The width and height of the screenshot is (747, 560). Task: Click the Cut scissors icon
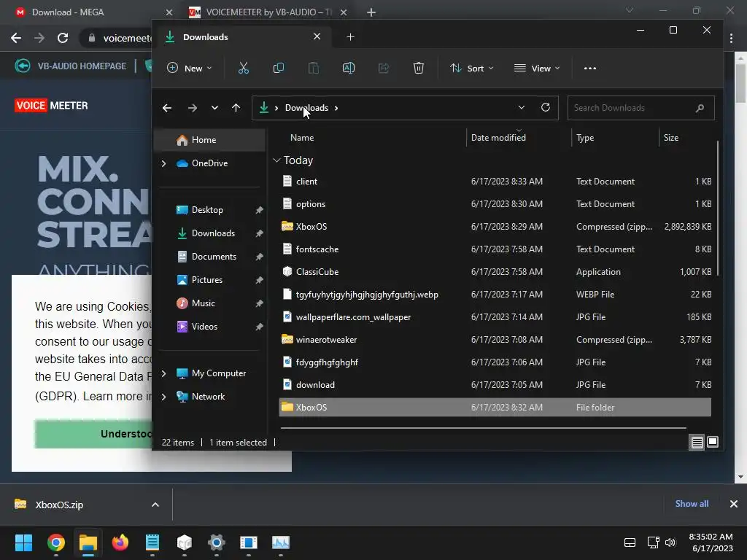[x=244, y=68]
